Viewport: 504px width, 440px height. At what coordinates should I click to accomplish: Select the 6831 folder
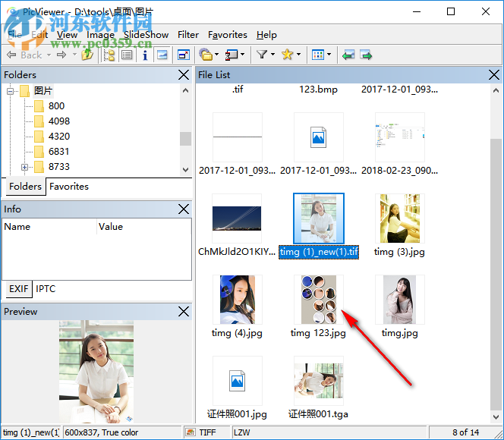coord(58,151)
